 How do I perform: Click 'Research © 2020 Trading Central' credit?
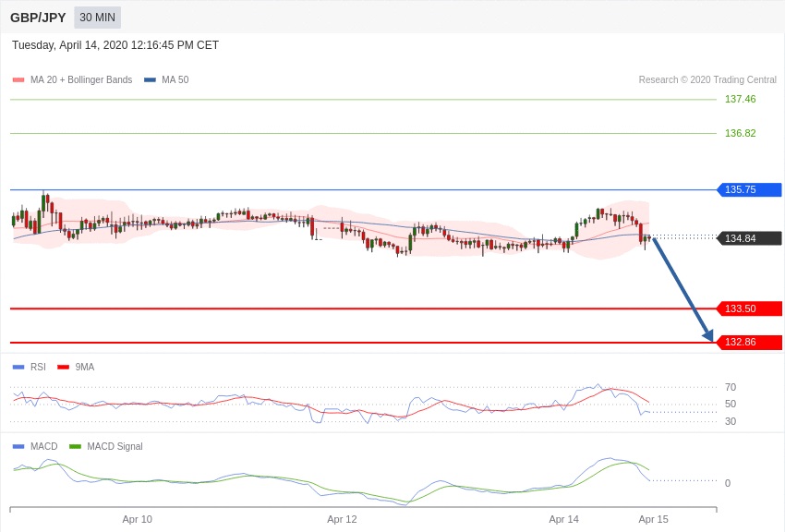(x=707, y=79)
